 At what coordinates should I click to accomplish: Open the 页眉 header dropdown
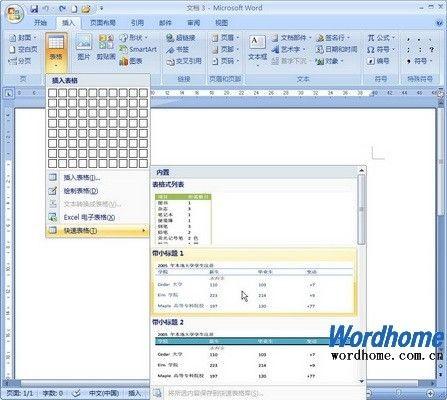pos(226,38)
